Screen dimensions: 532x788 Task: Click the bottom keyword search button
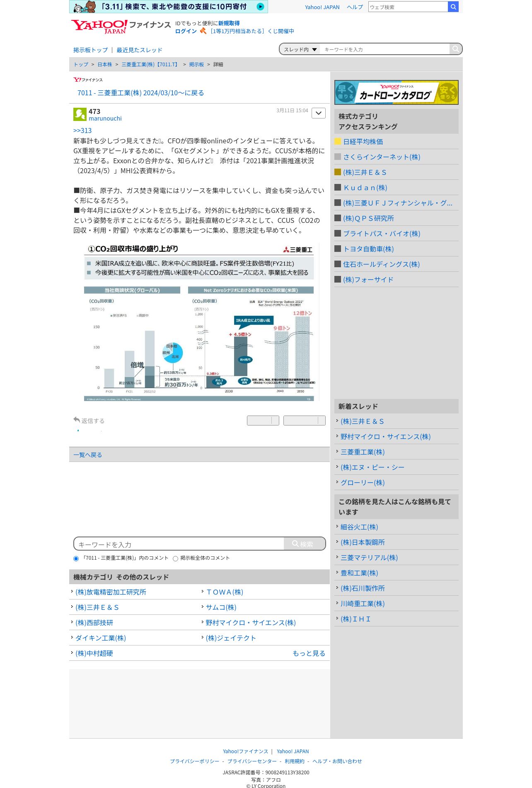tap(305, 544)
